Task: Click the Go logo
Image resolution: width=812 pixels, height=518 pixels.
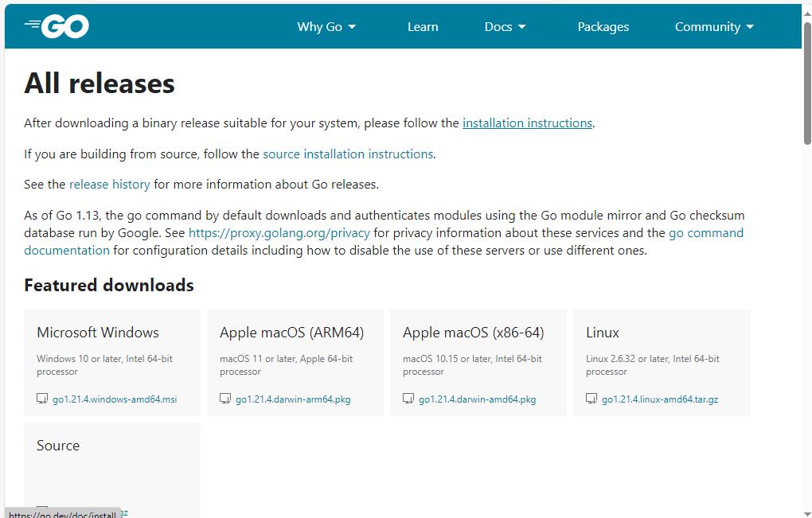Action: point(57,26)
